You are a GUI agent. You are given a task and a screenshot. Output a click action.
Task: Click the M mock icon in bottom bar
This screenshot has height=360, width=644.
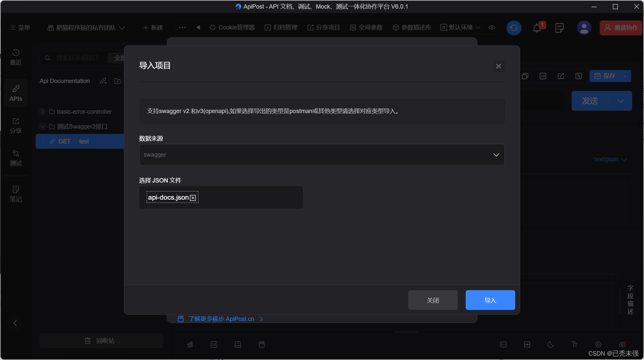[x=214, y=344]
